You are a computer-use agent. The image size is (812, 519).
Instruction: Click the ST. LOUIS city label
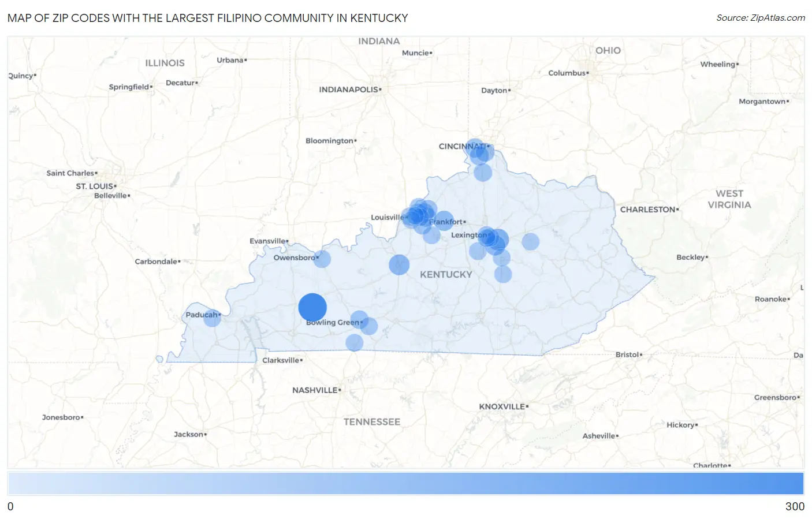click(95, 186)
